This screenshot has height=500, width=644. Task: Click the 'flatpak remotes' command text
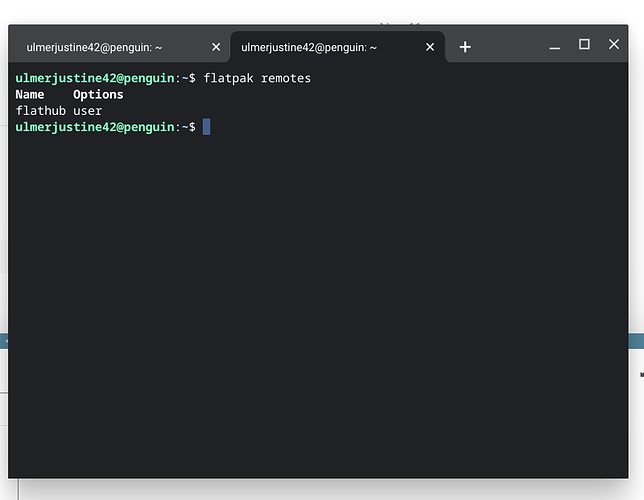tap(257, 78)
